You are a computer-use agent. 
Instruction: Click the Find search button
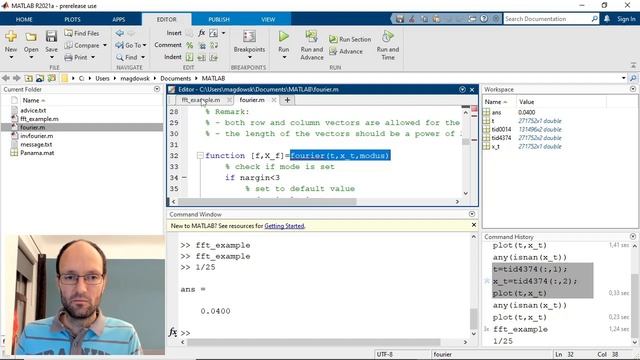tap(127, 58)
